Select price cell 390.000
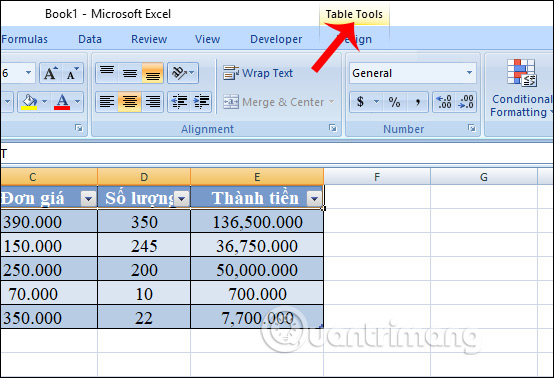The width and height of the screenshot is (554, 378). [x=49, y=222]
